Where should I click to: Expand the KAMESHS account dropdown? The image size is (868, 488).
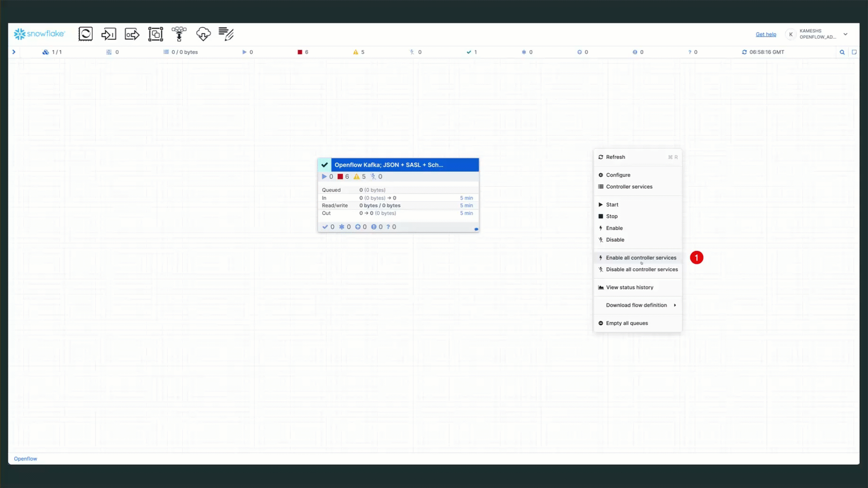click(x=846, y=34)
